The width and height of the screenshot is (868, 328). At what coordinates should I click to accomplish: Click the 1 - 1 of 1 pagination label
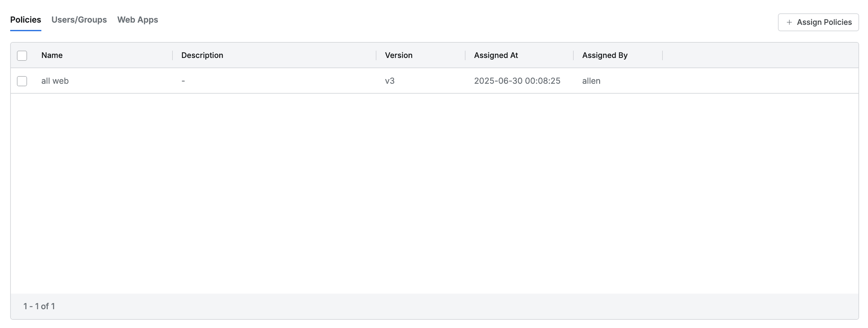(39, 306)
